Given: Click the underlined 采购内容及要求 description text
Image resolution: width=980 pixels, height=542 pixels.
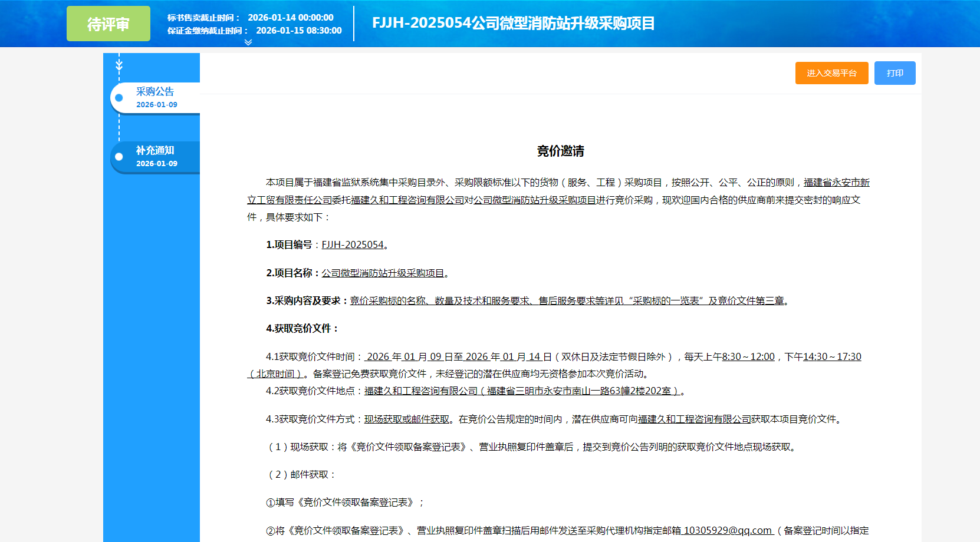Looking at the screenshot, I should coord(567,300).
